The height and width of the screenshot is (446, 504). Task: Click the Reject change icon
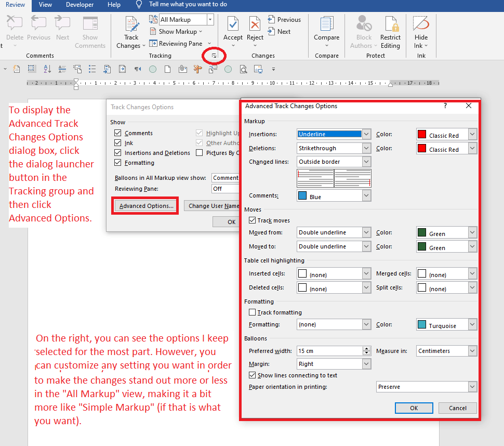point(255,24)
